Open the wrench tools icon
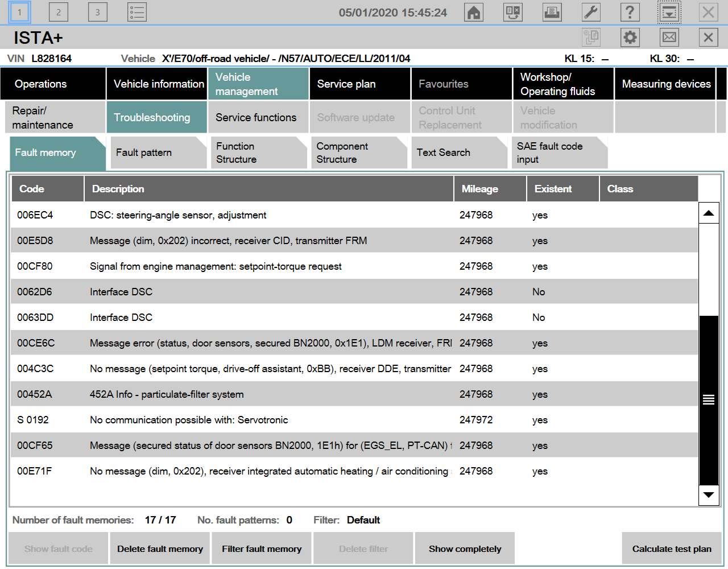The height and width of the screenshot is (569, 728). pos(591,13)
